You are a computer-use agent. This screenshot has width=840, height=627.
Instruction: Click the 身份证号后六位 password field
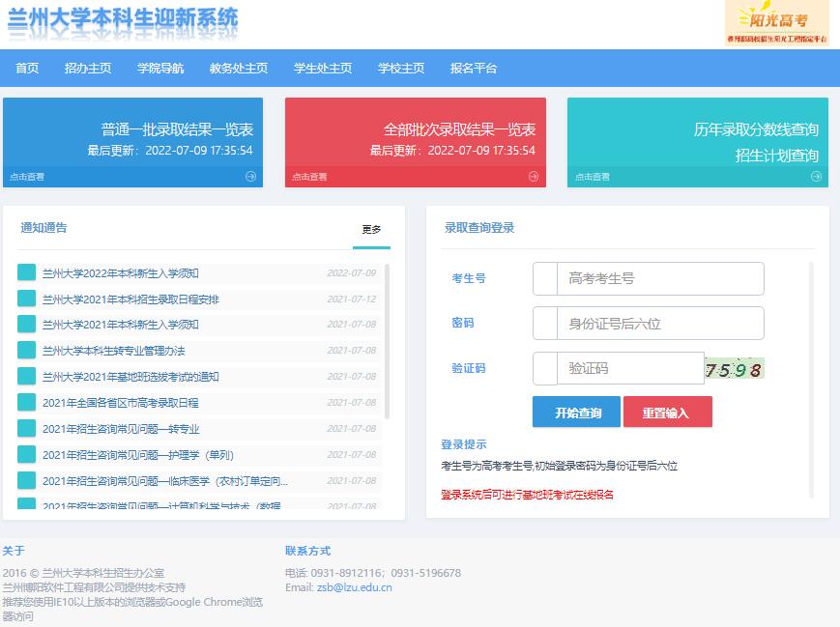[x=660, y=323]
